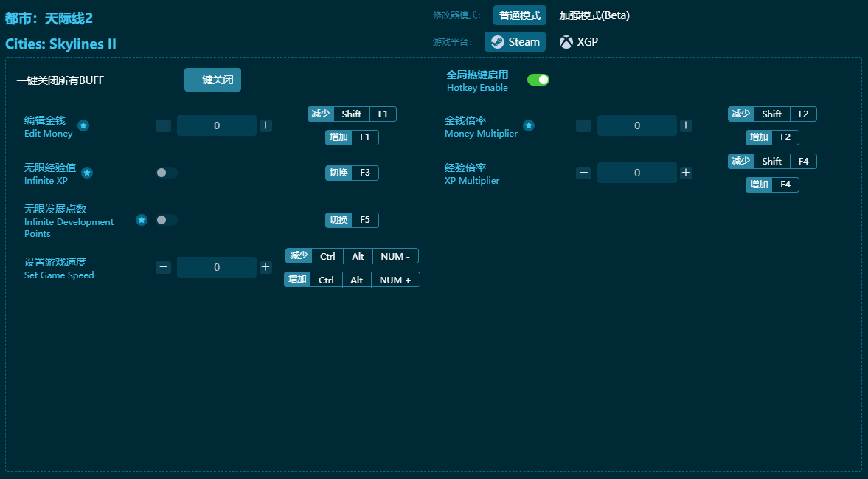Screen dimensions: 868x479
Task: Switch to 加强模式(Beta) enhanced mode tab
Action: coord(594,15)
